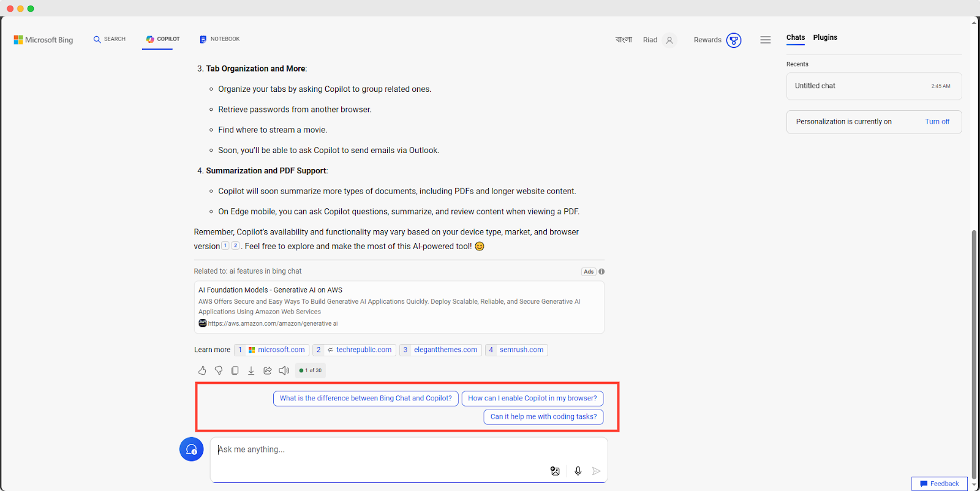Image resolution: width=980 pixels, height=491 pixels.
Task: Read the response aloud
Action: click(x=284, y=370)
